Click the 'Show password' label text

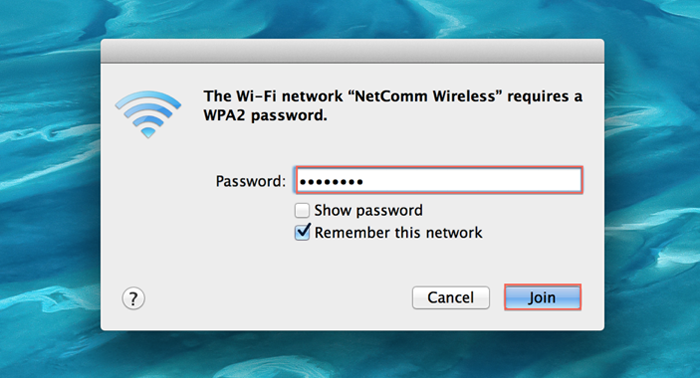click(x=368, y=210)
